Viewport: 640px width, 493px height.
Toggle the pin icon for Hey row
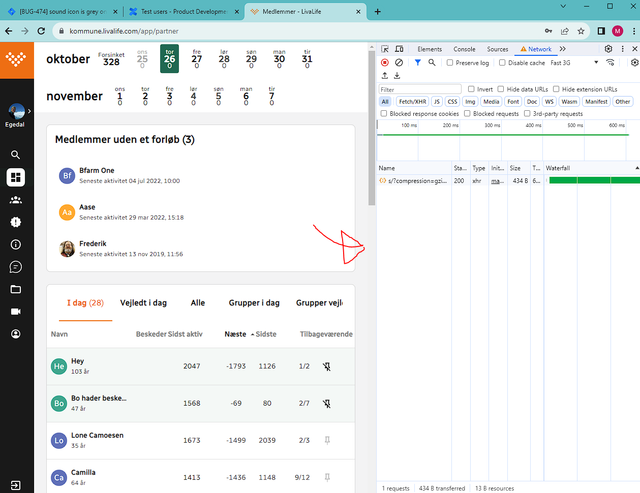(x=326, y=367)
